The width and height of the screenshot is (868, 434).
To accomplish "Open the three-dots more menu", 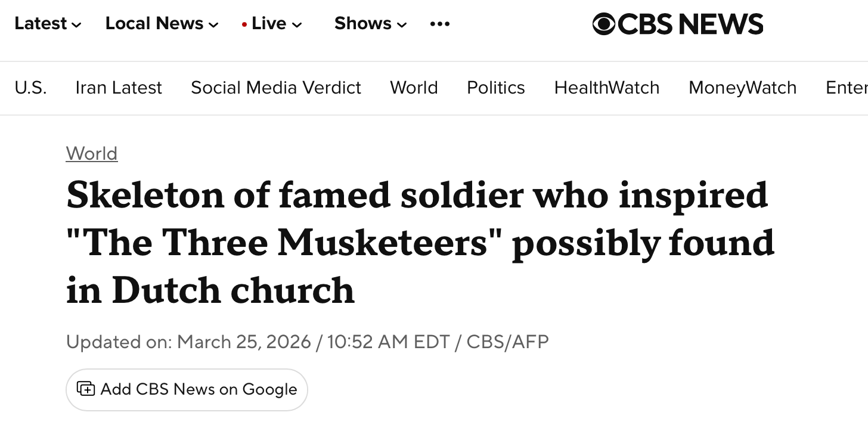I will pos(439,24).
